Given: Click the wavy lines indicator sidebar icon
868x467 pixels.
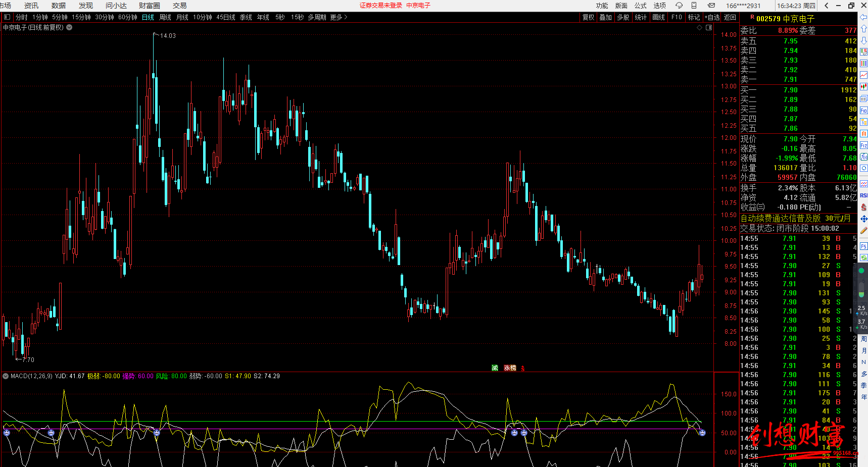Looking at the screenshot, I should click(x=863, y=184).
